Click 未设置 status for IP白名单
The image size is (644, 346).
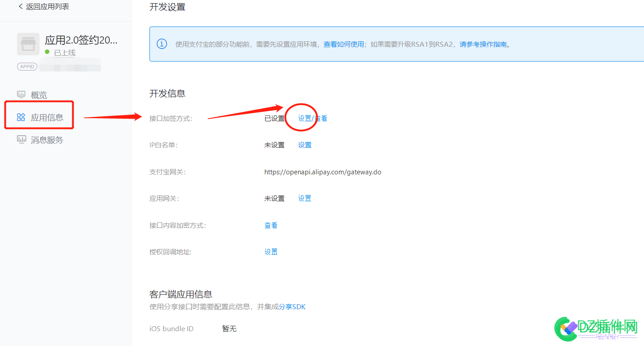pos(274,145)
